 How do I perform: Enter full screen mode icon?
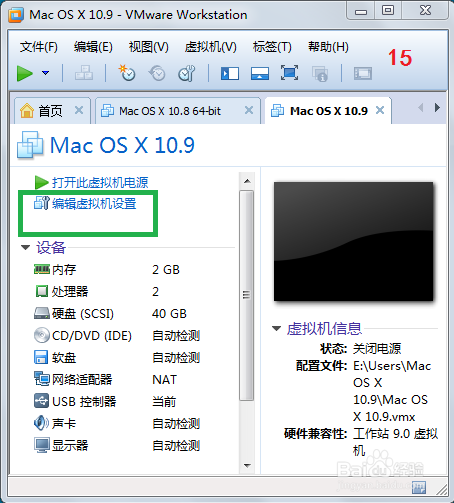point(289,73)
